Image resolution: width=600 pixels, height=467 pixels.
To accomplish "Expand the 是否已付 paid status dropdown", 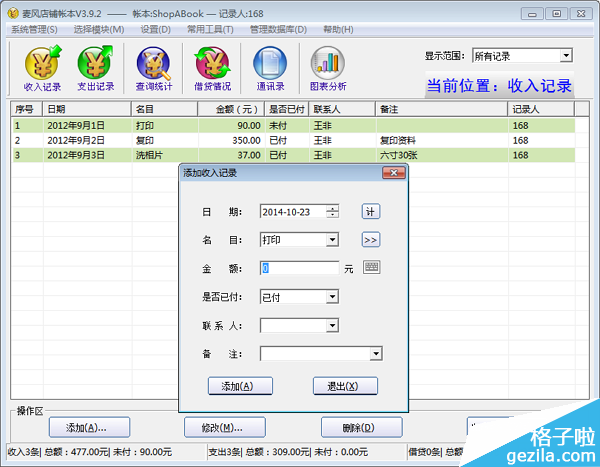I will pos(332,297).
